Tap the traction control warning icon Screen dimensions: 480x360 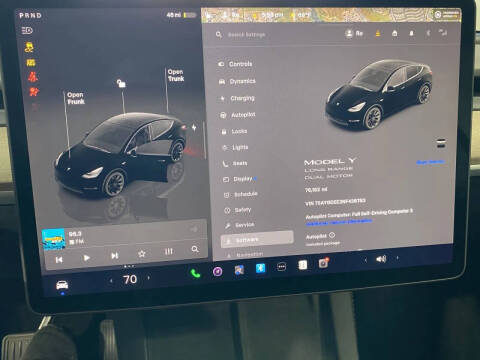29,47
